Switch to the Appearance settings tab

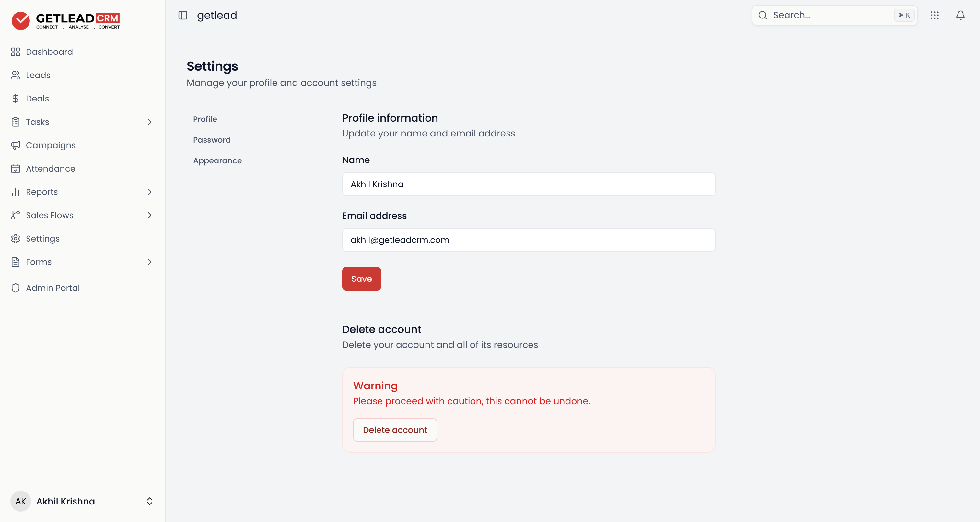coord(217,161)
